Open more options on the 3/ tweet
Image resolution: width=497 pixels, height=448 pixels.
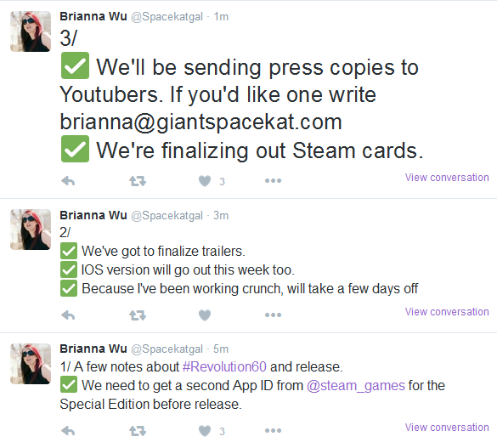pyautogui.click(x=274, y=181)
